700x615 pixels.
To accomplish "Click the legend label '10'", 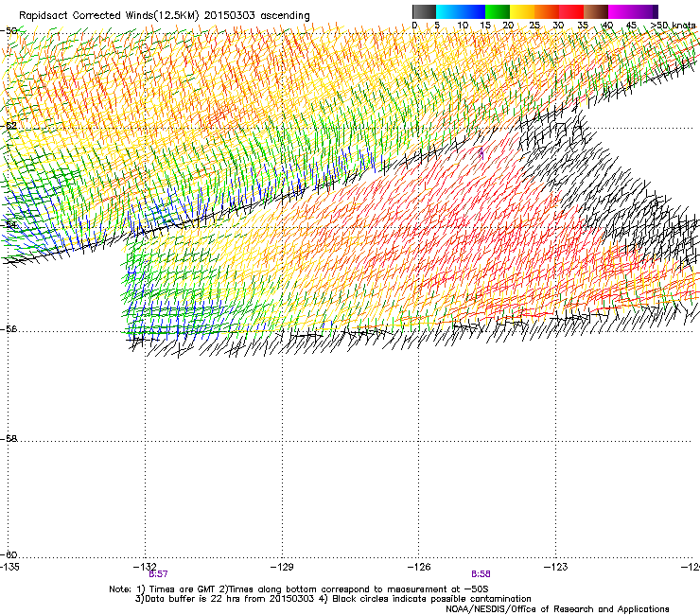I will (x=463, y=25).
